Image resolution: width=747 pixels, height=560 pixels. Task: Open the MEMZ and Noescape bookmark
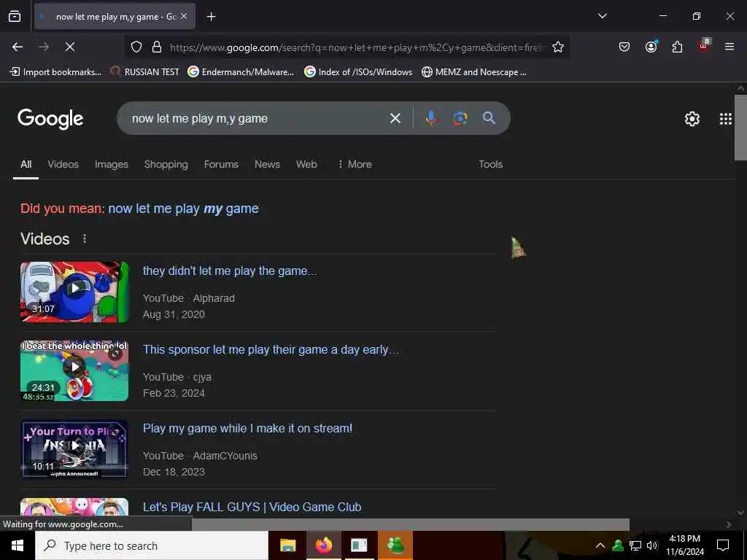click(474, 72)
